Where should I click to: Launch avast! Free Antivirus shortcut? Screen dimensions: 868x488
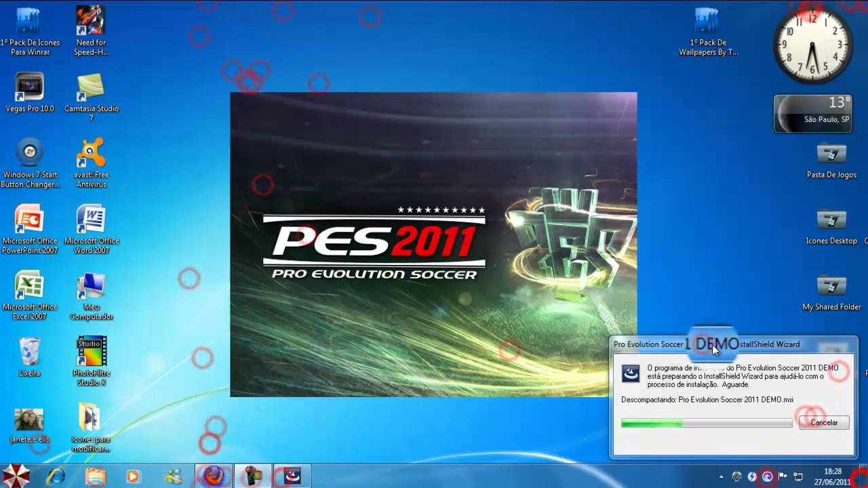91,163
